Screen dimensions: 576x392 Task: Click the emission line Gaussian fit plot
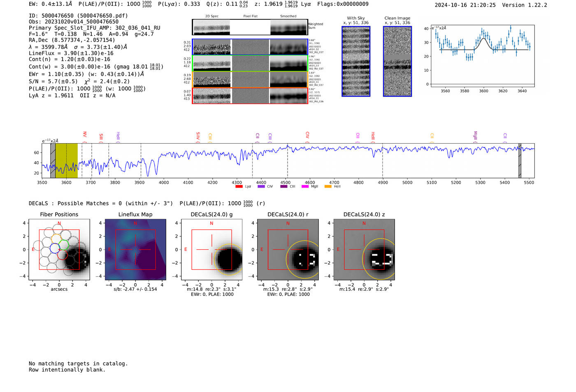[482, 56]
